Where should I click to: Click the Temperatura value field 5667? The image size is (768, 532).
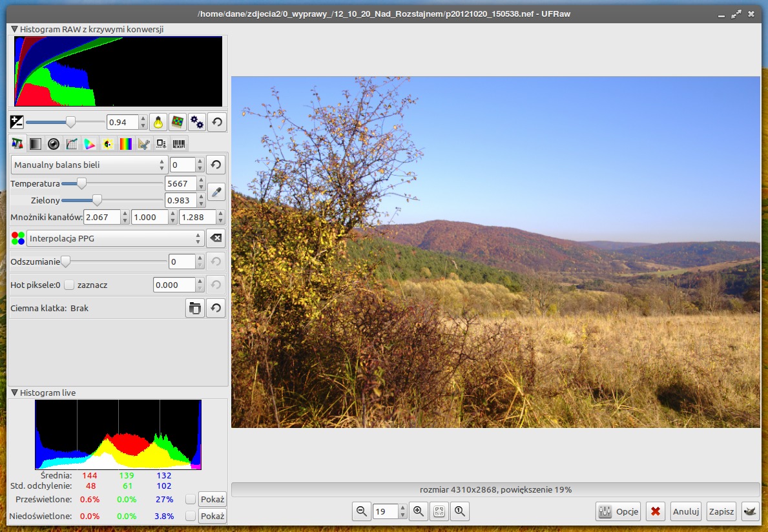pyautogui.click(x=181, y=183)
